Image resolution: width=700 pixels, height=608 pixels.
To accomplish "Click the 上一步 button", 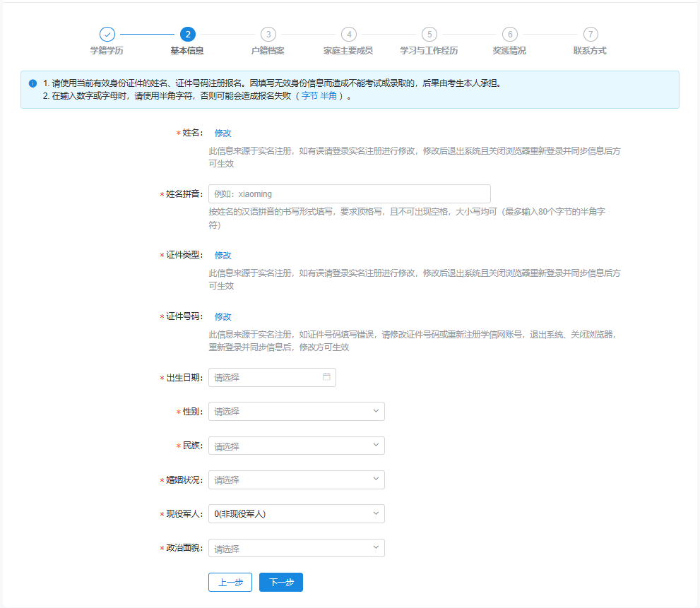I will coord(230,582).
